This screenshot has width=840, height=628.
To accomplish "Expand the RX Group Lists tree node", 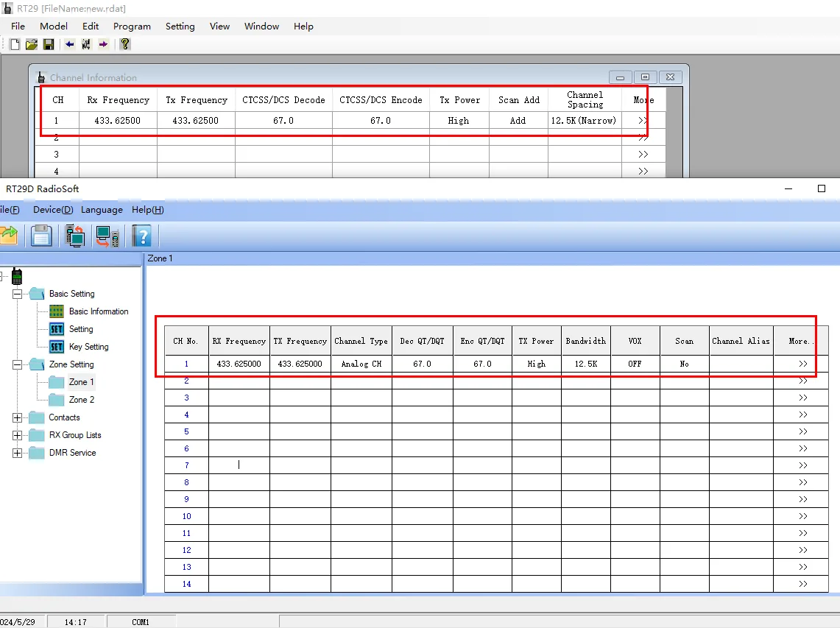I will (x=17, y=435).
